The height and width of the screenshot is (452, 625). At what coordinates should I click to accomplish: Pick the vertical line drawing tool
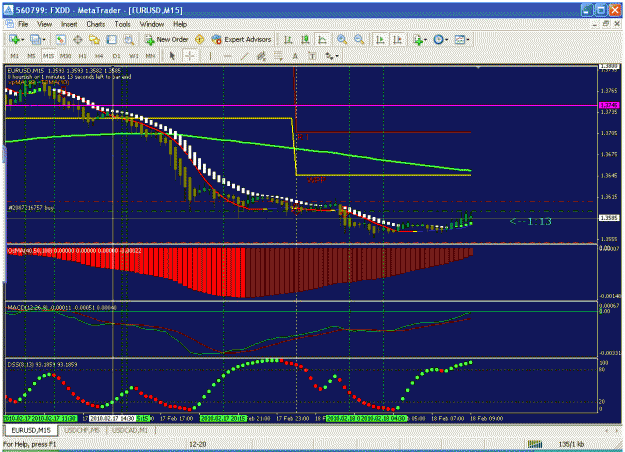point(210,56)
